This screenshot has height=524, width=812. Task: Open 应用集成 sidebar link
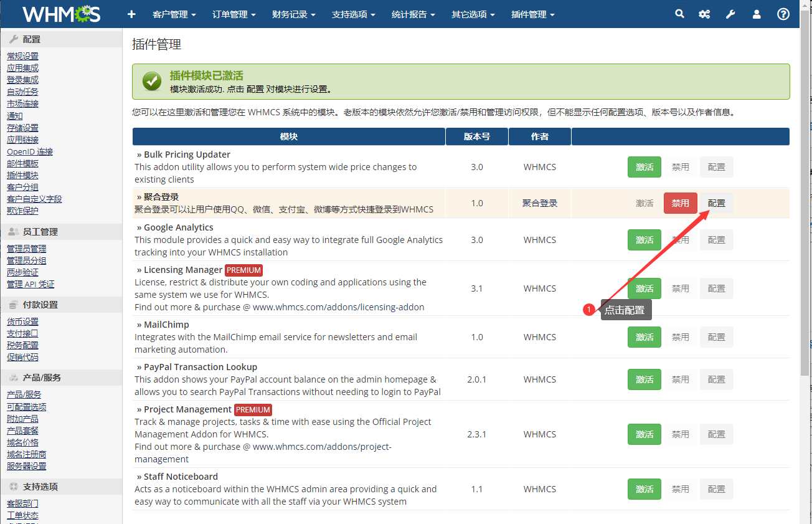[22, 68]
